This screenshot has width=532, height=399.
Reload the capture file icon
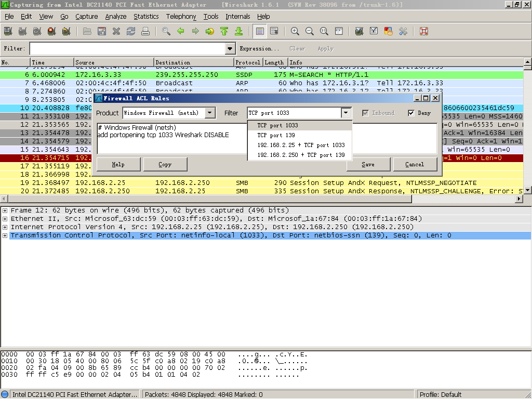(x=131, y=32)
